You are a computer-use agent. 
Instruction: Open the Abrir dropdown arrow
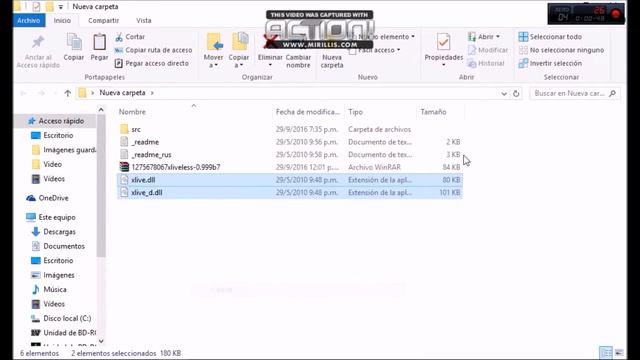(498, 37)
